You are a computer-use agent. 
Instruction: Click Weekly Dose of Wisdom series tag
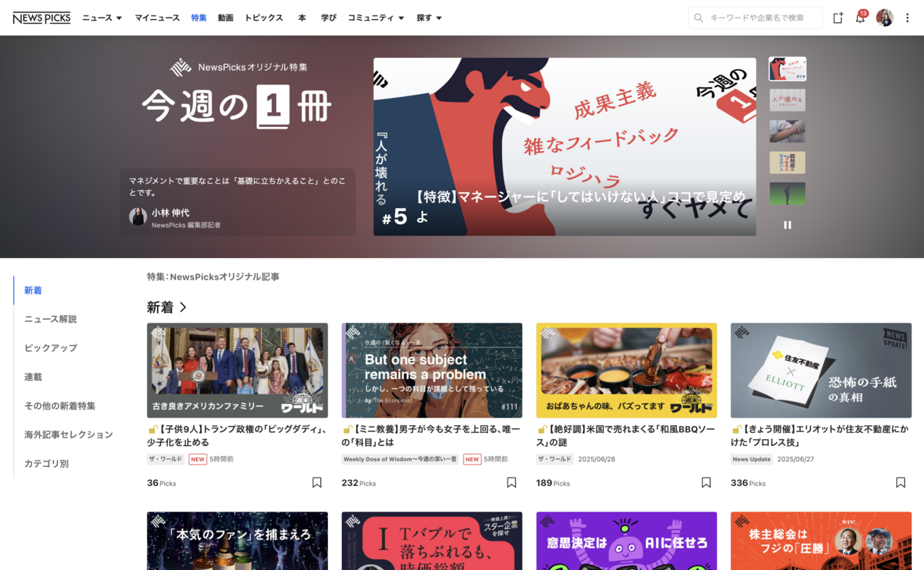(400, 459)
